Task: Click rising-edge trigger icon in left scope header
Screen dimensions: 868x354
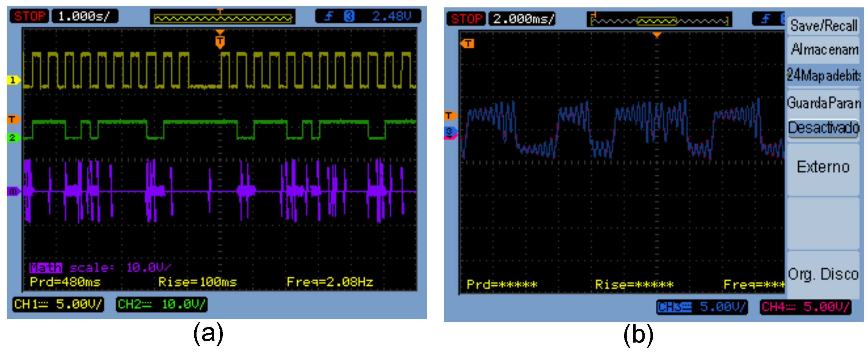Action: [x=329, y=16]
